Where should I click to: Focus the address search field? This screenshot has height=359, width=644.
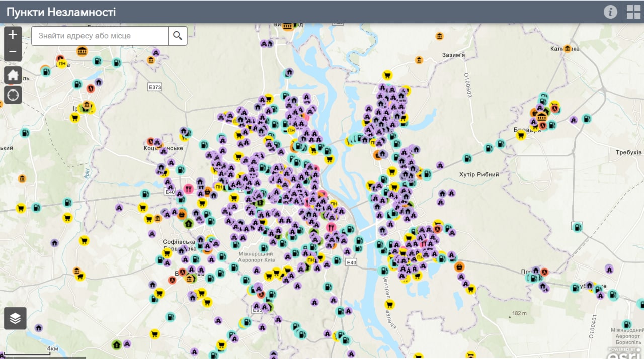tap(100, 36)
